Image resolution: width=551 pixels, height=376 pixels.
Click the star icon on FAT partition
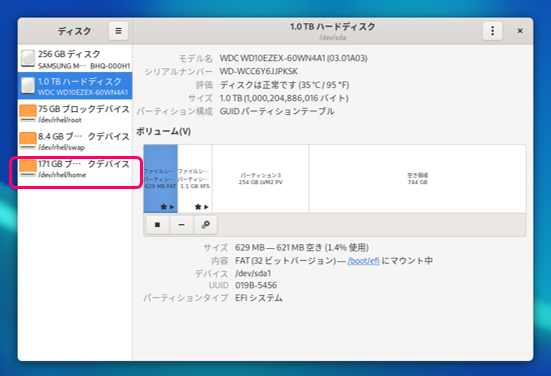click(x=163, y=207)
